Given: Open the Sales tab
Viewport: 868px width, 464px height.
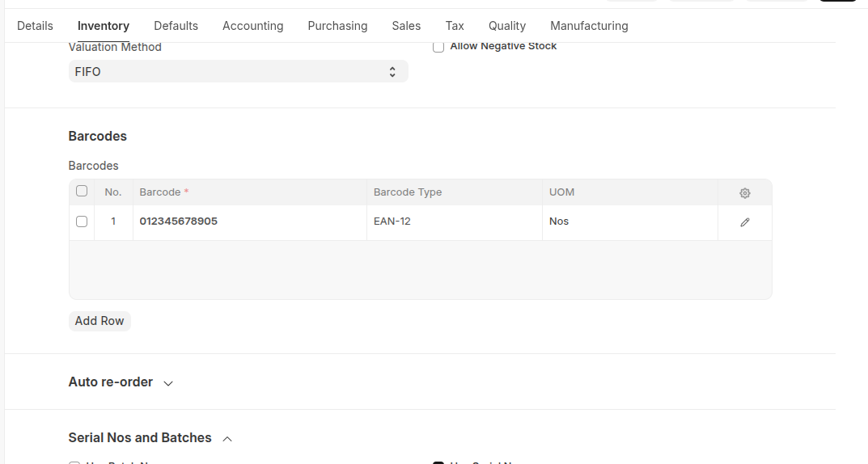Looking at the screenshot, I should pyautogui.click(x=406, y=26).
